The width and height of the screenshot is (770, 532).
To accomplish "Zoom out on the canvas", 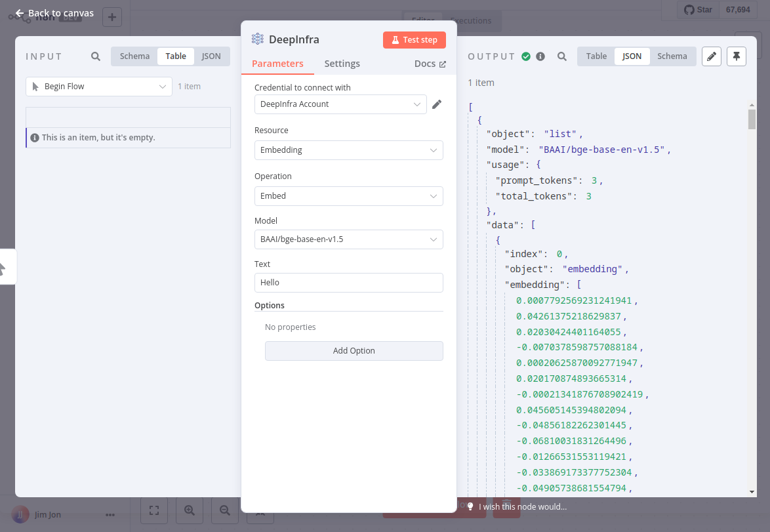I will tap(225, 510).
